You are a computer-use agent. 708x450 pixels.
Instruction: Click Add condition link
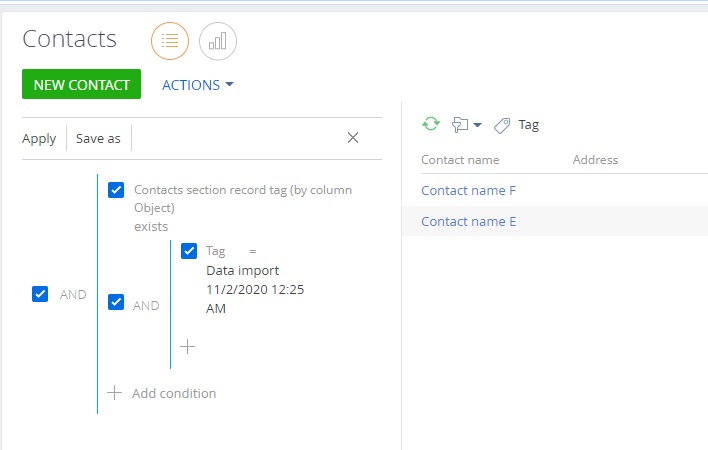[174, 394]
